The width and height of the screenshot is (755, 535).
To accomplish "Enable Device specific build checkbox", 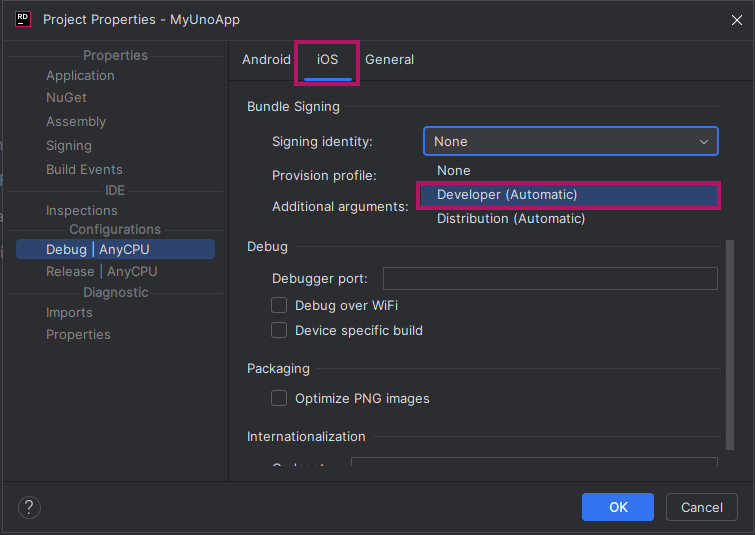I will click(x=279, y=330).
